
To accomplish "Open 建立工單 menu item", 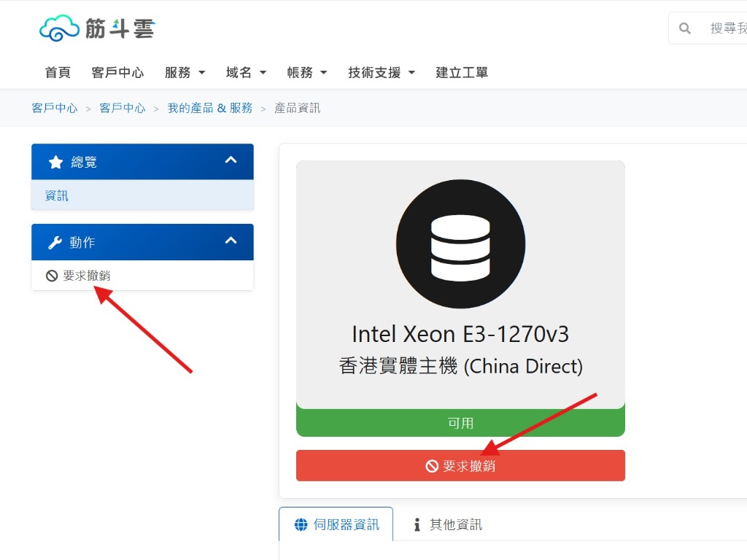I will (462, 72).
